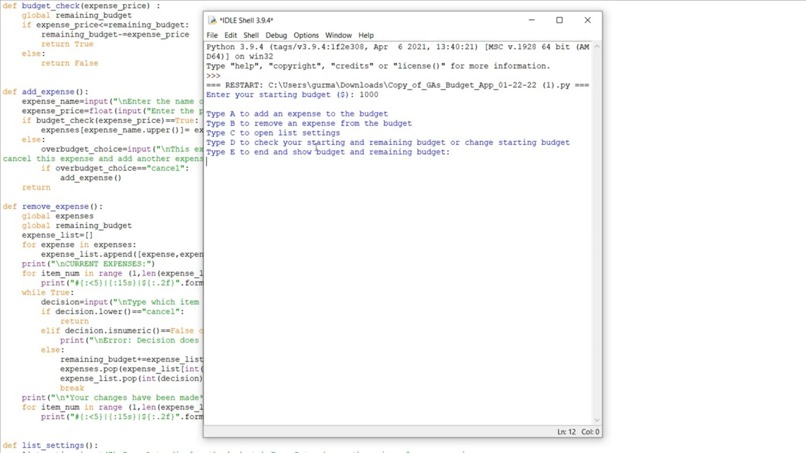
Task: Maximize the IDLE Shell window
Action: [559, 20]
